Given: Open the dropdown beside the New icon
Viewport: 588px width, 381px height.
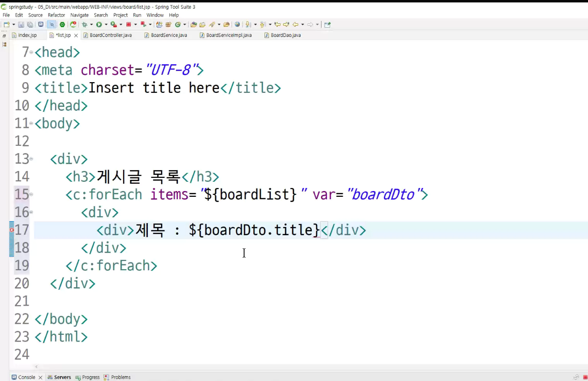Looking at the screenshot, I should [13, 24].
